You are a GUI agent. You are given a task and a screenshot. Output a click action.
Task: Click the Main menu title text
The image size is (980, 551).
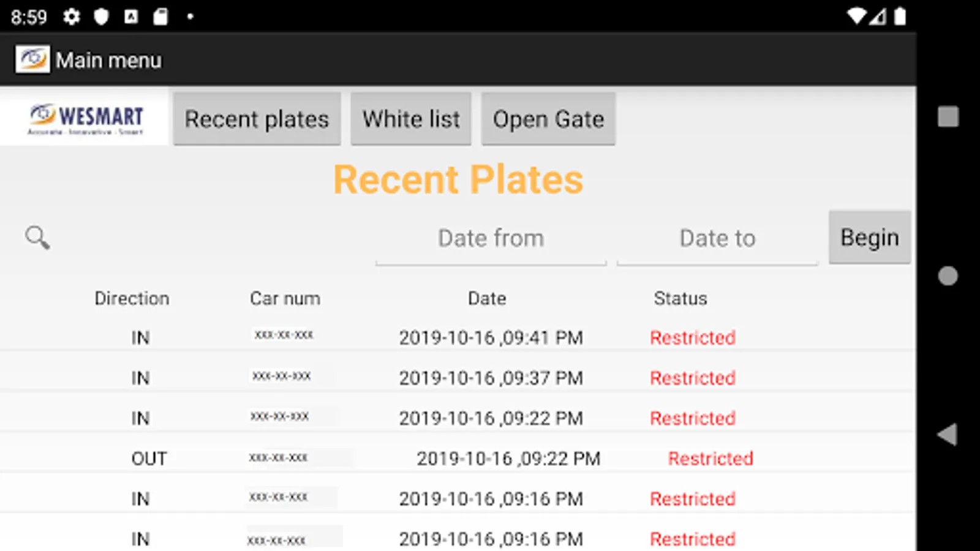pyautogui.click(x=109, y=60)
